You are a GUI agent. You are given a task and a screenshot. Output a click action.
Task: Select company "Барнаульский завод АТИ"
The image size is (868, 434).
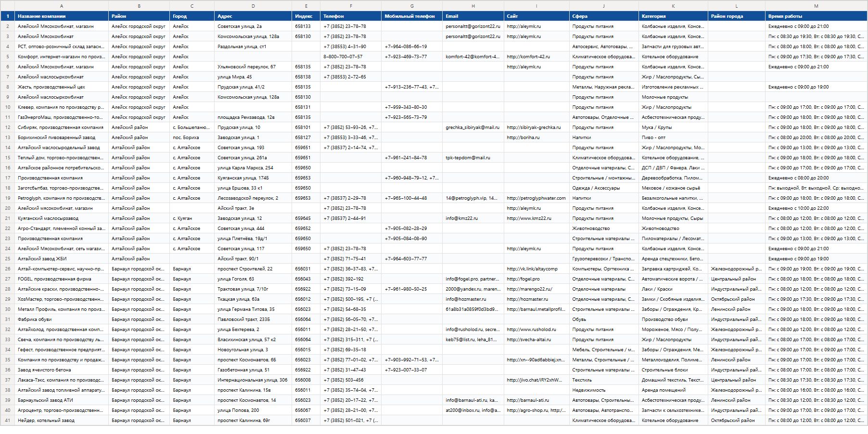(62, 400)
